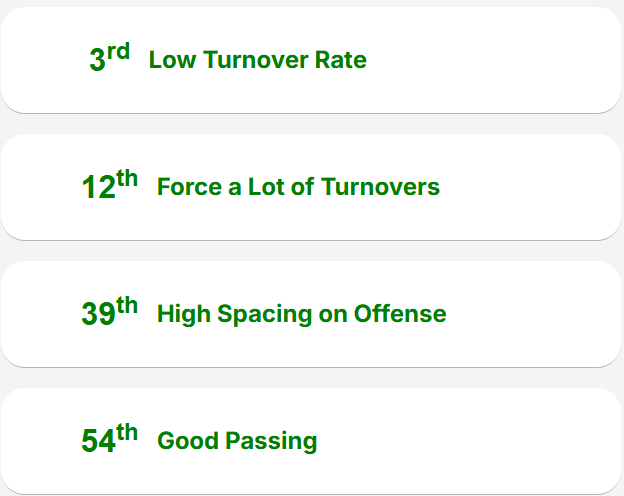Open the Good Passing label
This screenshot has height=496, width=624.
pos(237,441)
